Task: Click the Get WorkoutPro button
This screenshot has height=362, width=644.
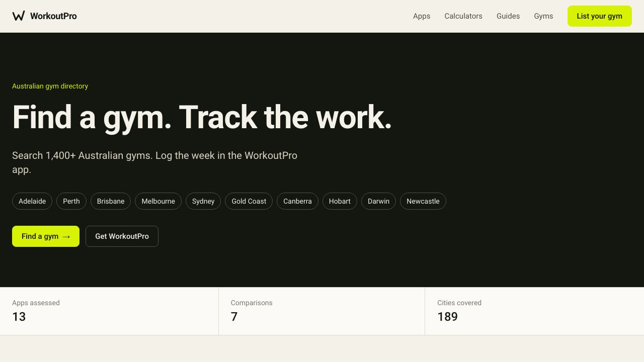Action: [122, 236]
